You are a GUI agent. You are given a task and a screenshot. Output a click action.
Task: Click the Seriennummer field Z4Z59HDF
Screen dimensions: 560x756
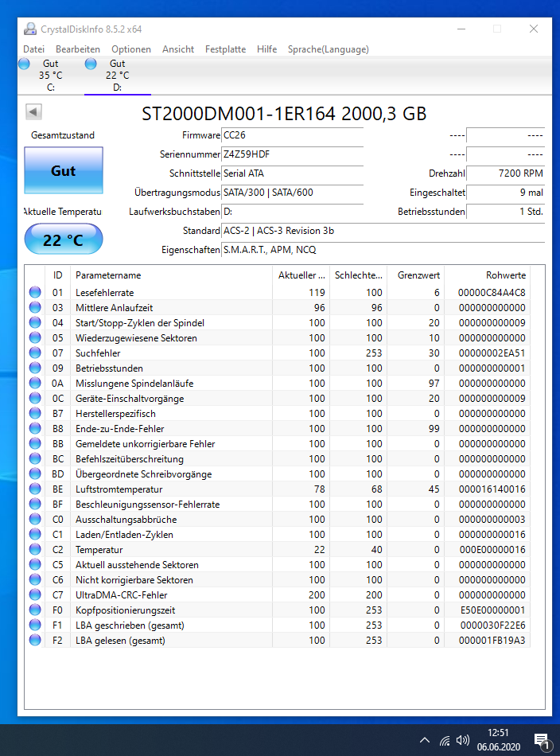tap(292, 154)
